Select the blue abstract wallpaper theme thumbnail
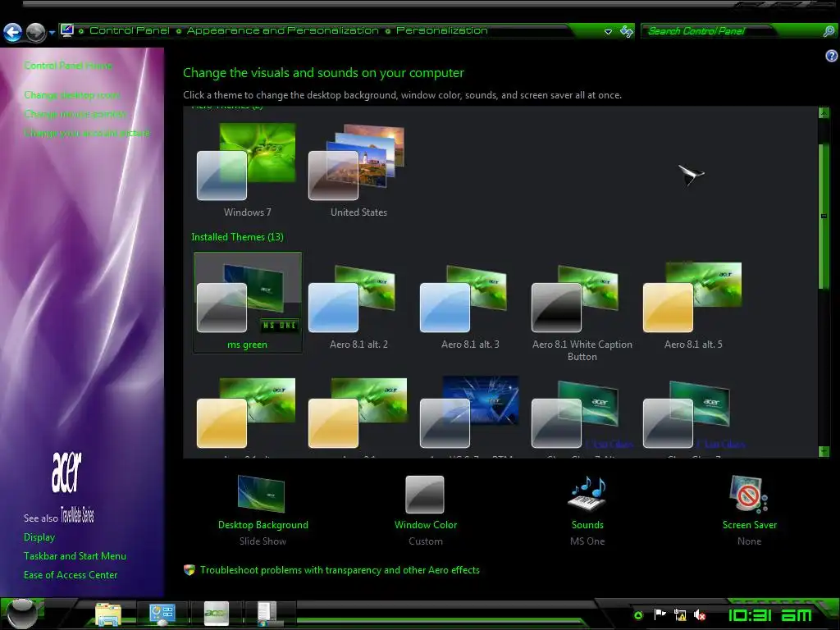 (470, 413)
